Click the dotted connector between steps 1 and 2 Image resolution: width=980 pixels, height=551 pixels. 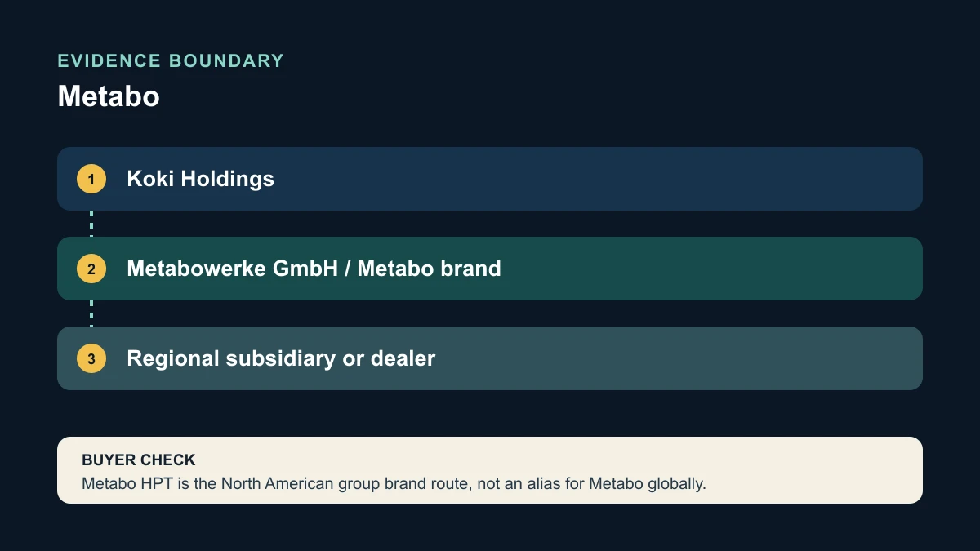pyautogui.click(x=91, y=224)
